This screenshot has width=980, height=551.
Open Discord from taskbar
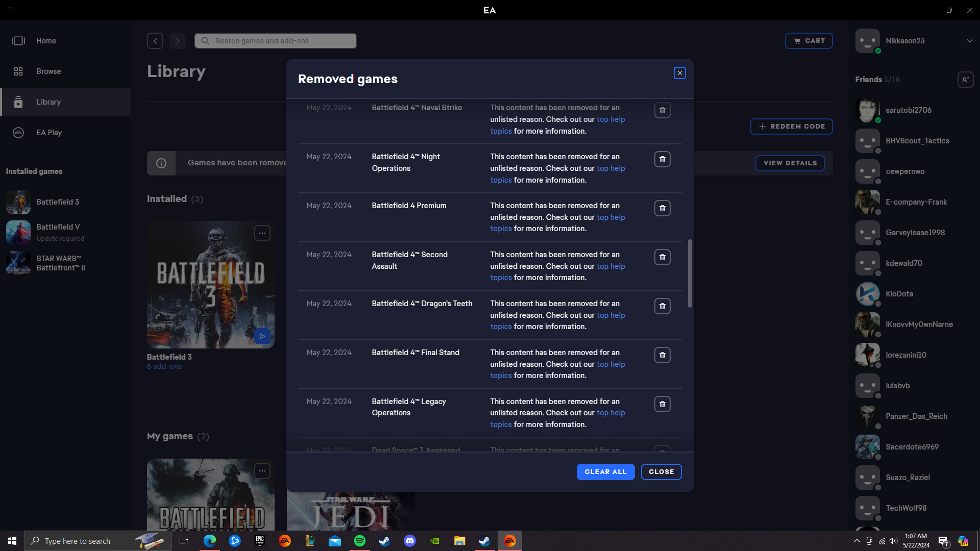coord(409,541)
